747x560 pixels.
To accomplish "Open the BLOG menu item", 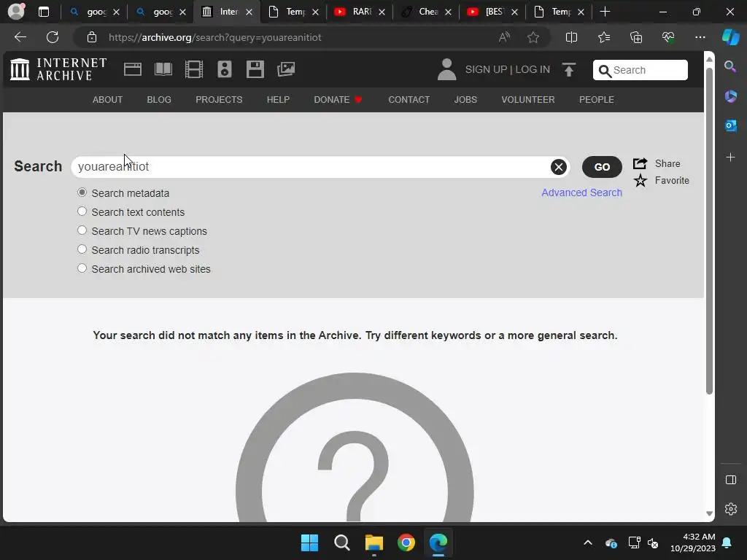I will click(x=159, y=99).
